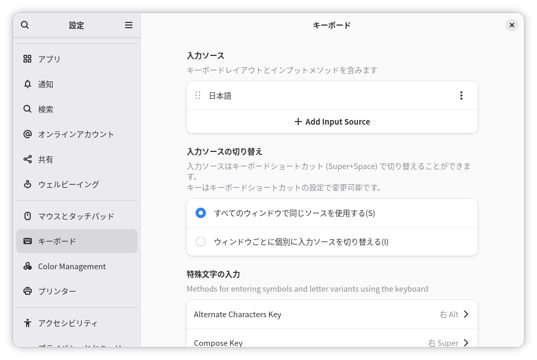537x360 pixels.
Task: Click the Compose Key label
Action: pos(218,343)
